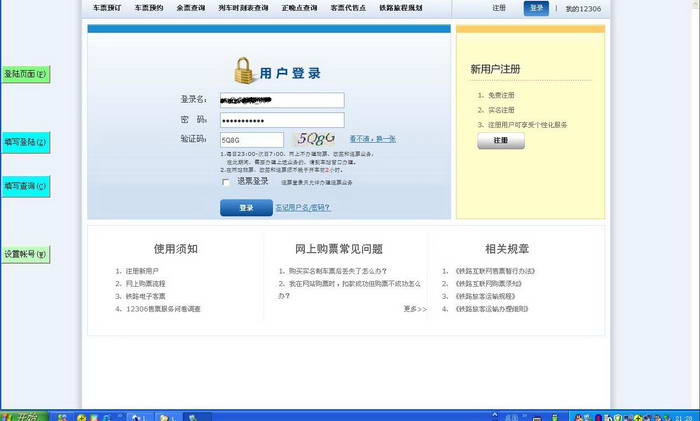Click the captcha image 5Q8G

click(x=314, y=139)
